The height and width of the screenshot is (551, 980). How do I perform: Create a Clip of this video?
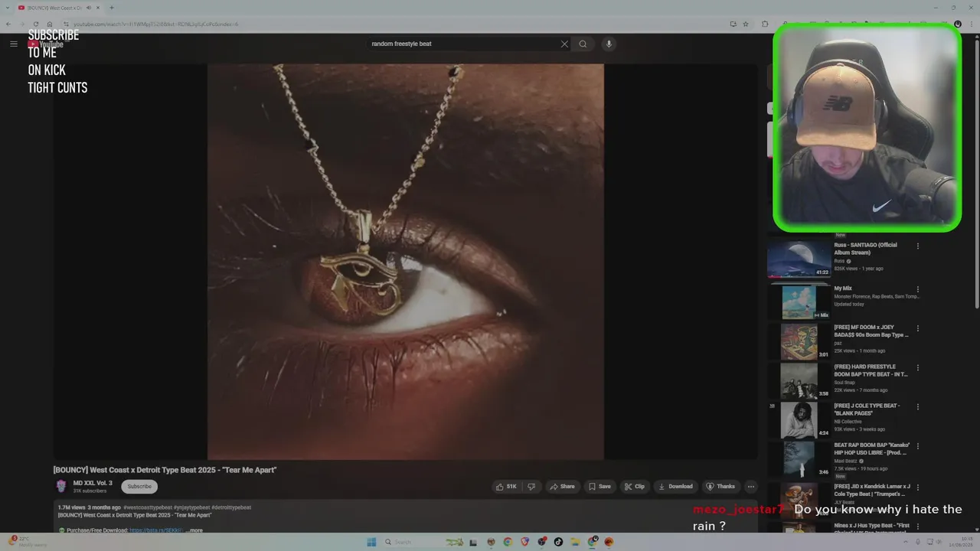coord(634,487)
